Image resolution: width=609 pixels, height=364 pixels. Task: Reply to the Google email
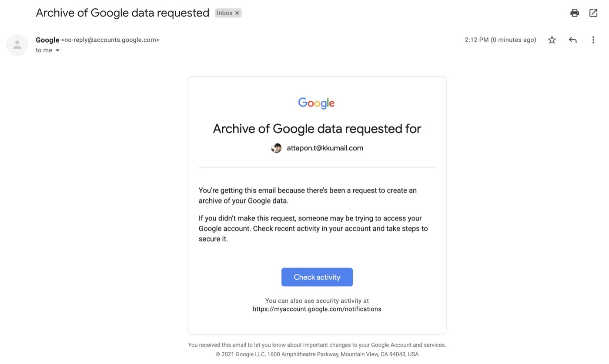click(x=573, y=40)
